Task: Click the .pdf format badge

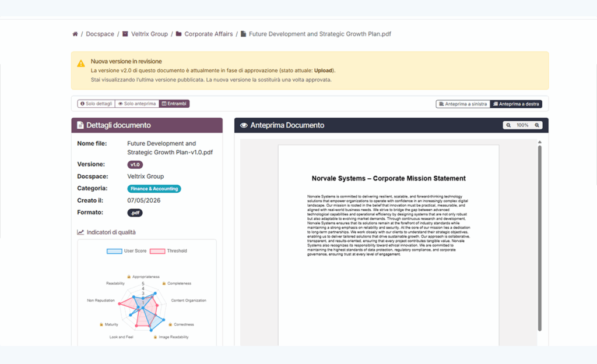Action: point(135,213)
